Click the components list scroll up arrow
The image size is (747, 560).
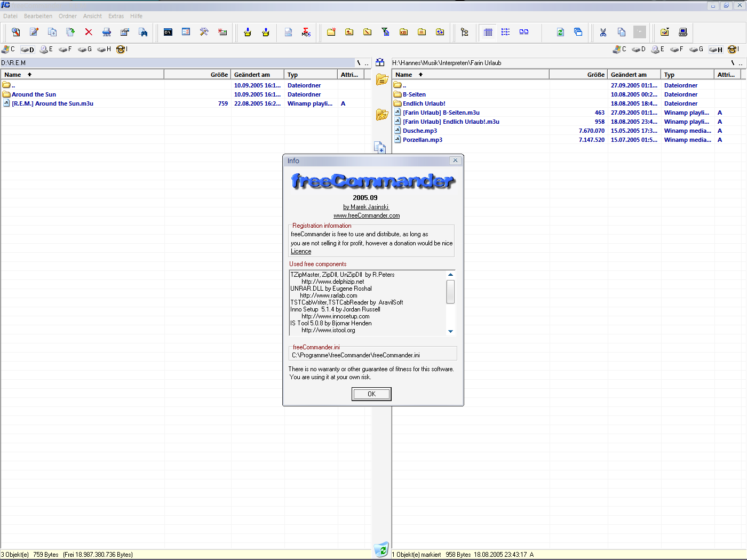coord(451,275)
